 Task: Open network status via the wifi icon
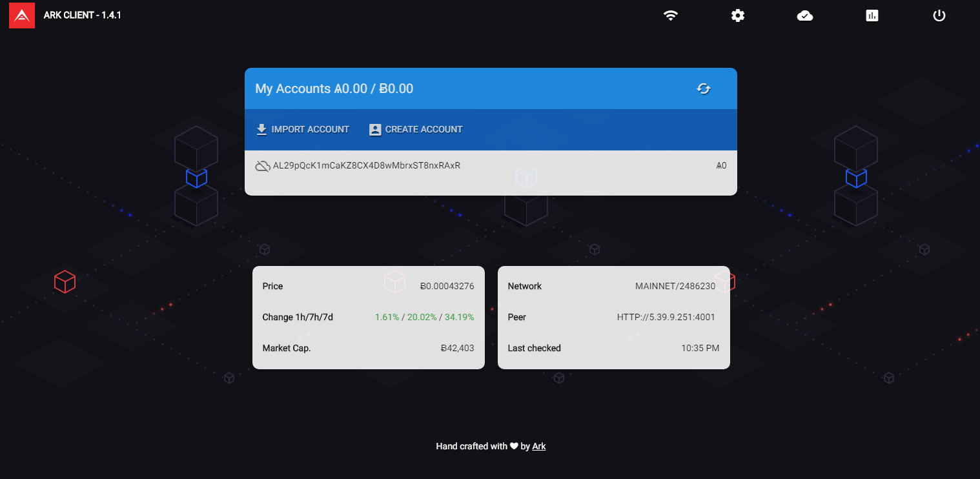[671, 15]
